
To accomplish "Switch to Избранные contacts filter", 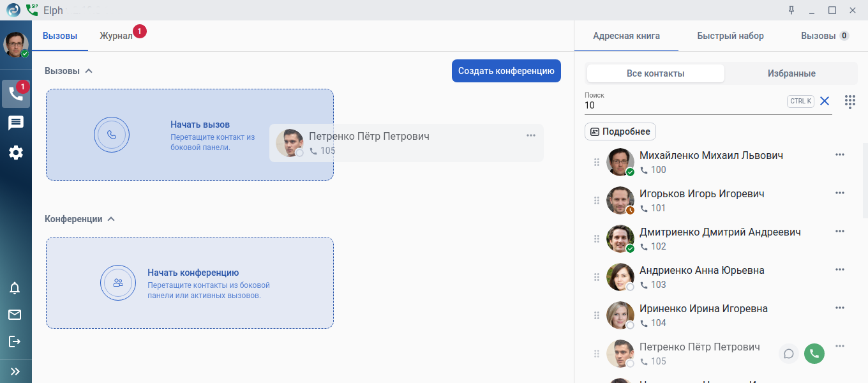I will (791, 73).
